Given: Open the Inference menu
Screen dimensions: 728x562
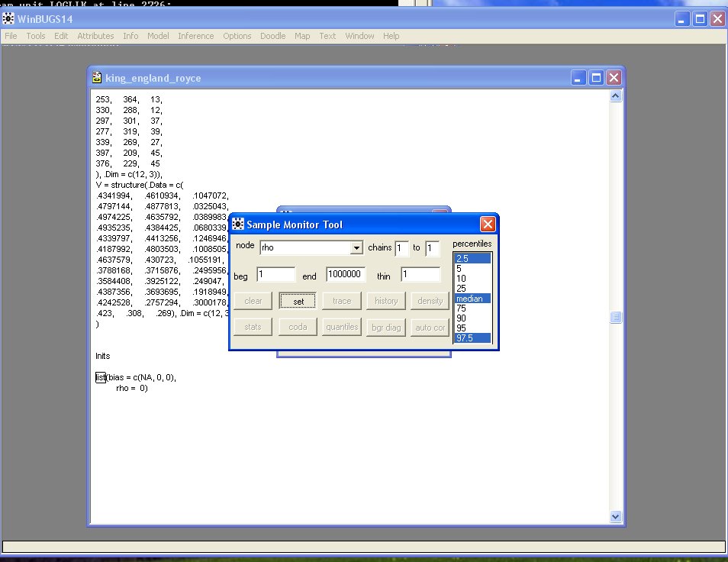Looking at the screenshot, I should coord(196,36).
